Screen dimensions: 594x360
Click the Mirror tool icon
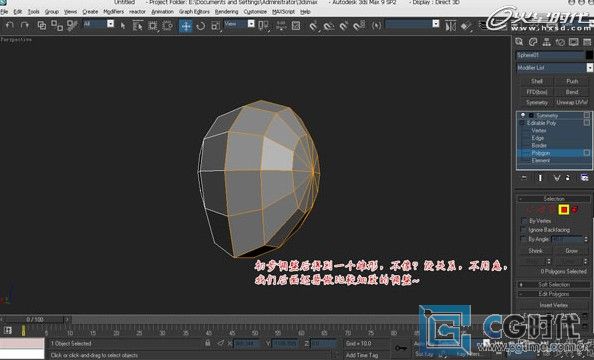[x=450, y=25]
